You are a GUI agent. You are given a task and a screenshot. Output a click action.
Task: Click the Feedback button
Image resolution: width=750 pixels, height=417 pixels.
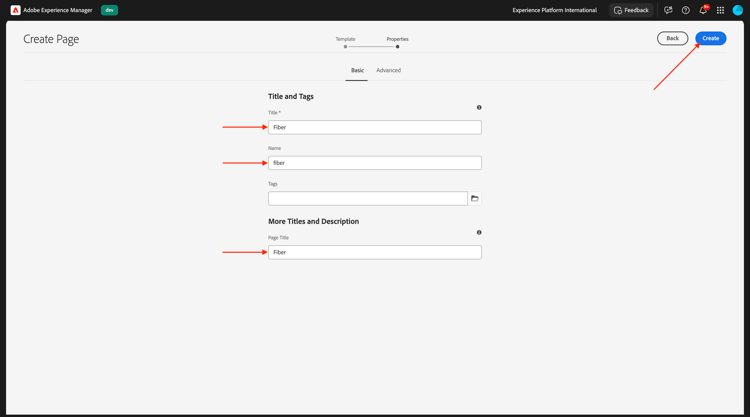pyautogui.click(x=631, y=10)
